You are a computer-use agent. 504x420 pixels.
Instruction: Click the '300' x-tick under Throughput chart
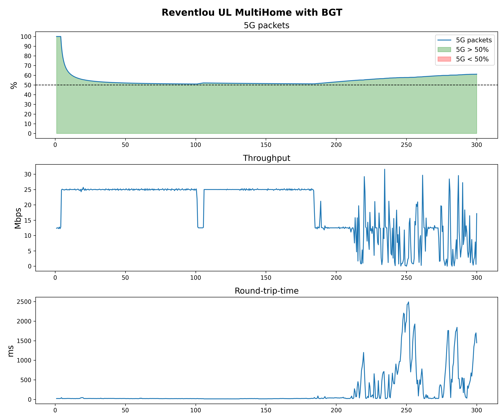(476, 278)
